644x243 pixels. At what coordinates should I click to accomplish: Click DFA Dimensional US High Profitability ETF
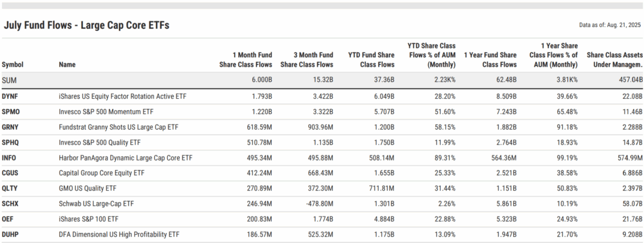click(119, 234)
